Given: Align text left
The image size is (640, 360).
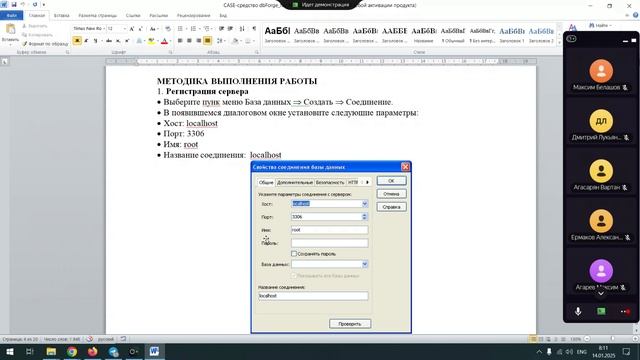Looking at the screenshot, I should click(180, 41).
